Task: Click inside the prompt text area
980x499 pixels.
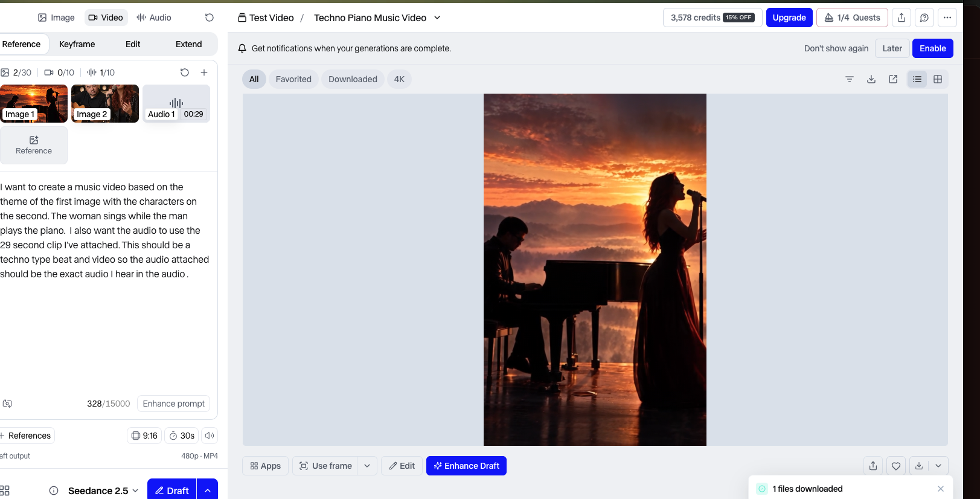Action: pos(106,284)
